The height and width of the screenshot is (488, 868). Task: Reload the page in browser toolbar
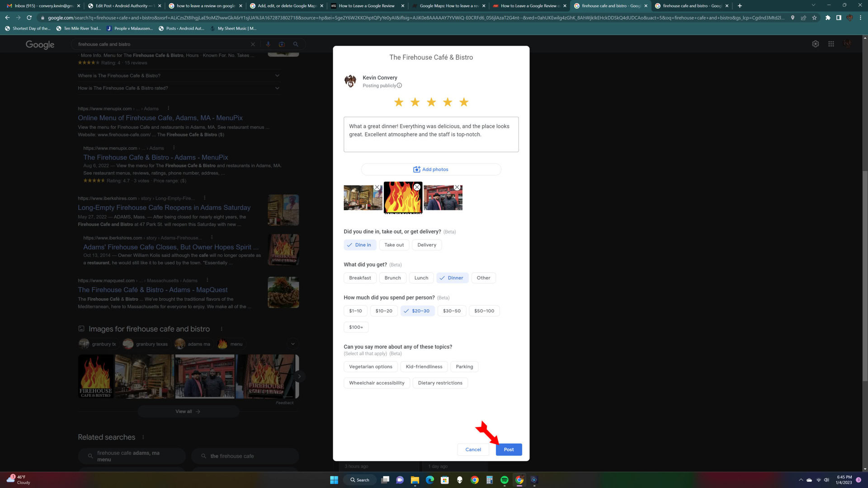tap(29, 18)
